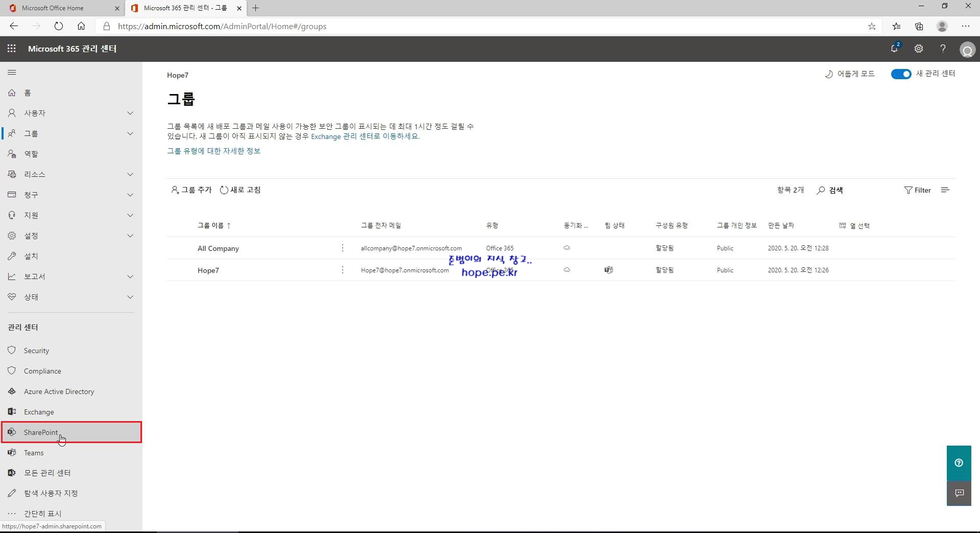Click Choose columns button
This screenshot has width=980, height=533.
click(854, 225)
